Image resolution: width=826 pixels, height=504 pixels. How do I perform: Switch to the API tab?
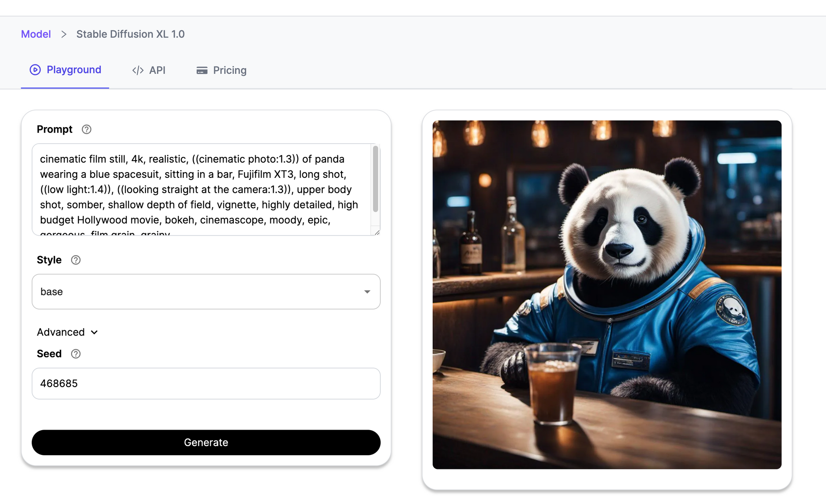tap(157, 70)
